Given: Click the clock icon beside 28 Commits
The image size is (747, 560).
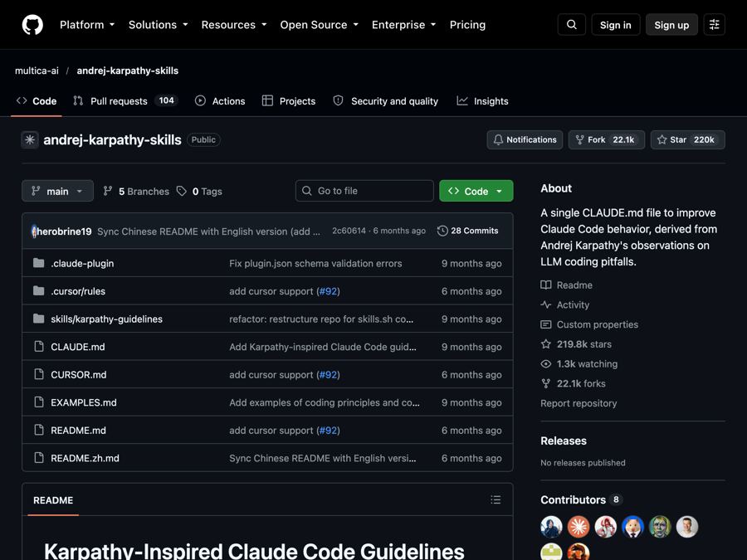Looking at the screenshot, I should (442, 231).
